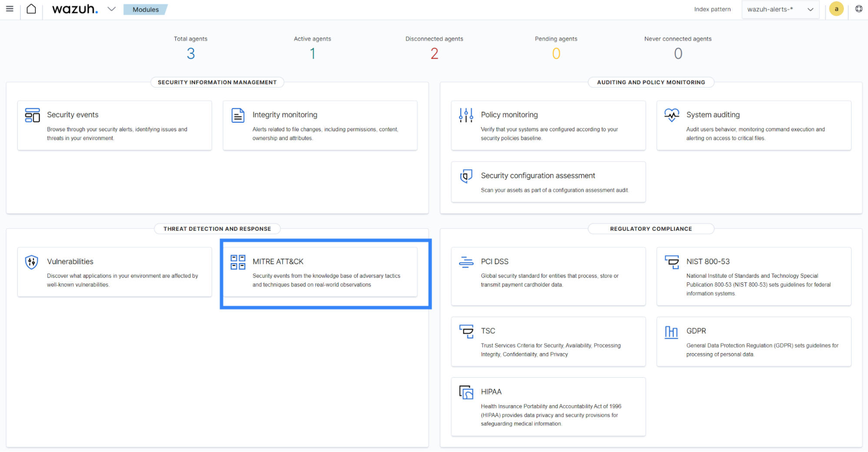Open MITRE ATT&CK module
868x452 pixels.
(320, 272)
